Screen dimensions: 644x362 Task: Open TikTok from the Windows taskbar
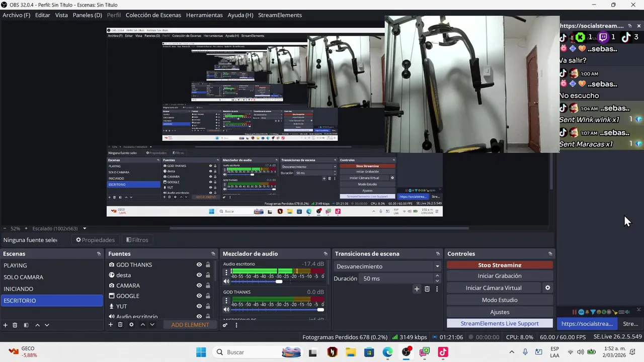pyautogui.click(x=443, y=352)
